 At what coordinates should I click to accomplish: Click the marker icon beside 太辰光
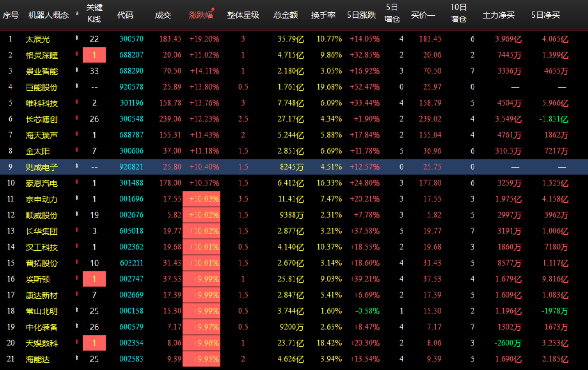(x=77, y=39)
